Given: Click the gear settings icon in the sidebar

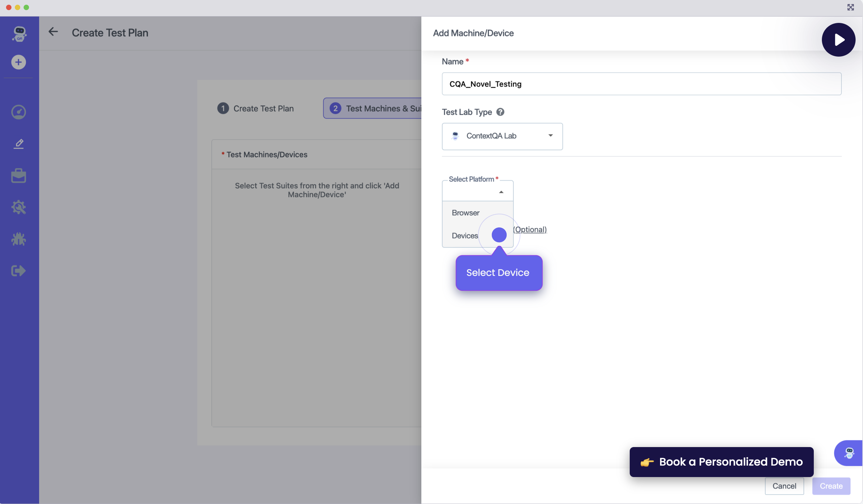Looking at the screenshot, I should coord(19,207).
